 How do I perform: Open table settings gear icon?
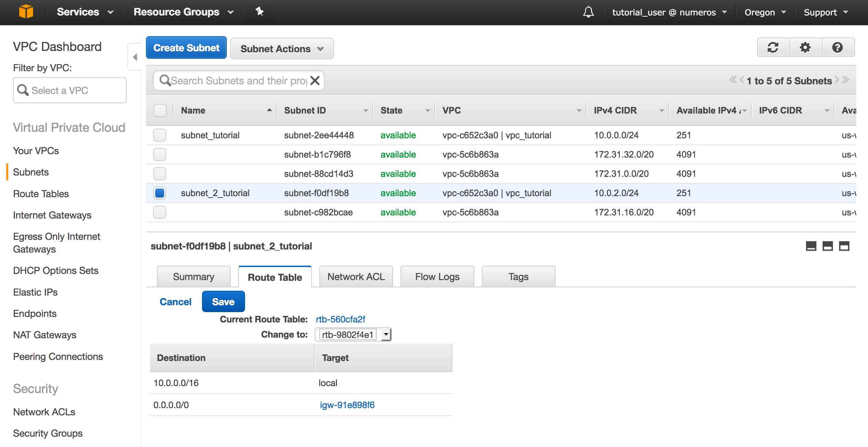click(805, 47)
